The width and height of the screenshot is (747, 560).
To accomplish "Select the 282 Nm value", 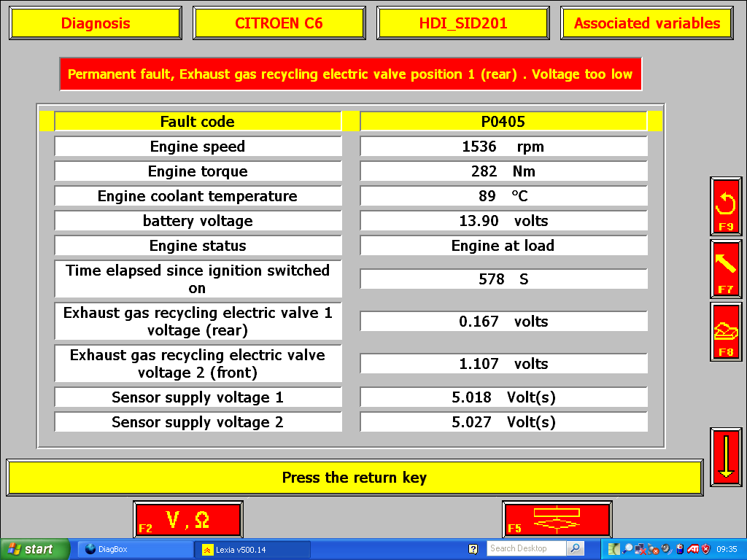I will 503,171.
